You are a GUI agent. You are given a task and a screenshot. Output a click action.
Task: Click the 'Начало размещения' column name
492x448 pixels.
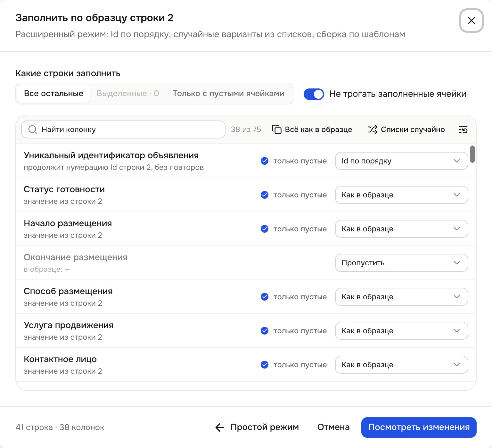[68, 223]
